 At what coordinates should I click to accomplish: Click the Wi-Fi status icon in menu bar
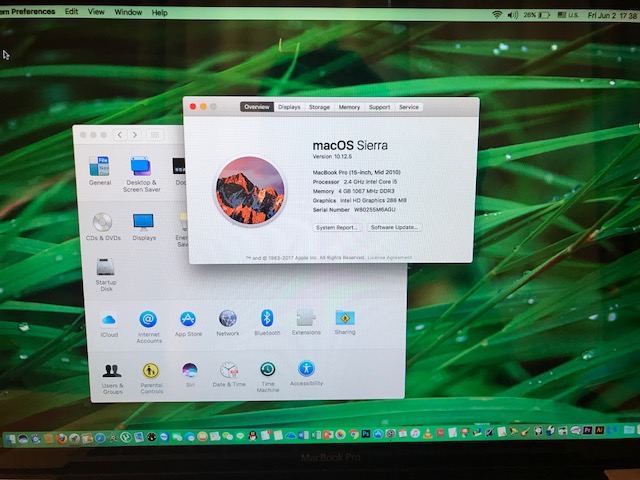(x=497, y=14)
